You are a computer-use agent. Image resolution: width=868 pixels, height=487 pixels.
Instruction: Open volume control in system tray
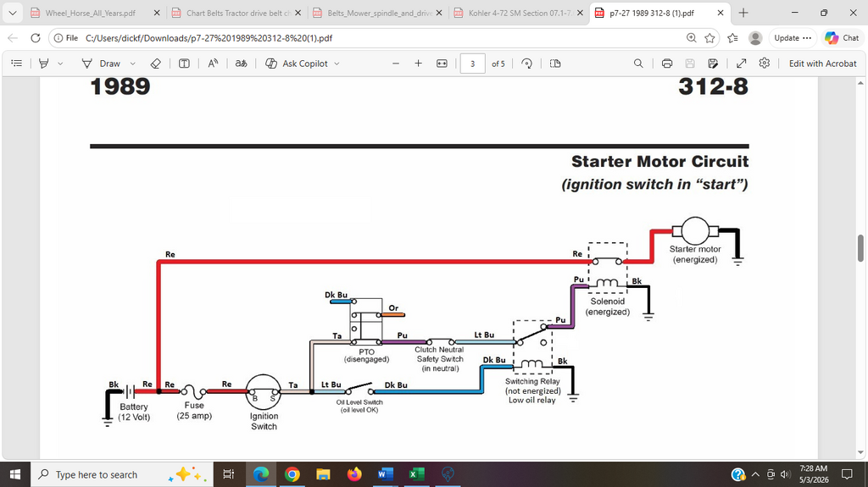click(785, 475)
